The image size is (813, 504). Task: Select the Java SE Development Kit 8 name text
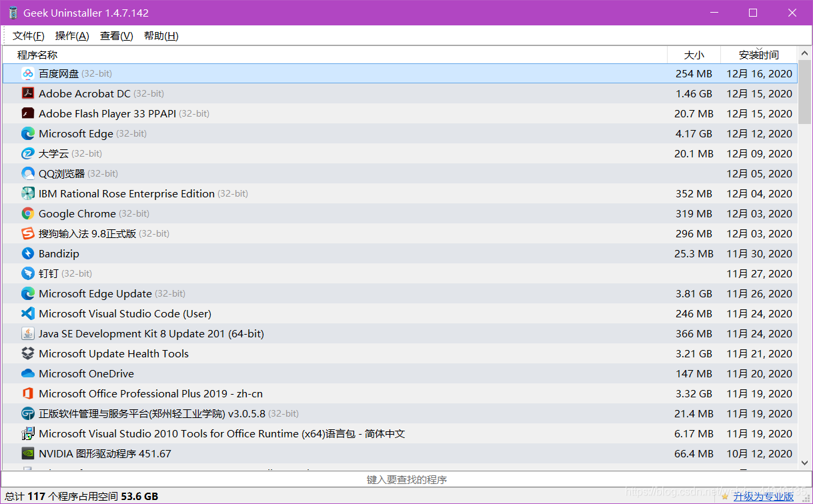click(151, 333)
